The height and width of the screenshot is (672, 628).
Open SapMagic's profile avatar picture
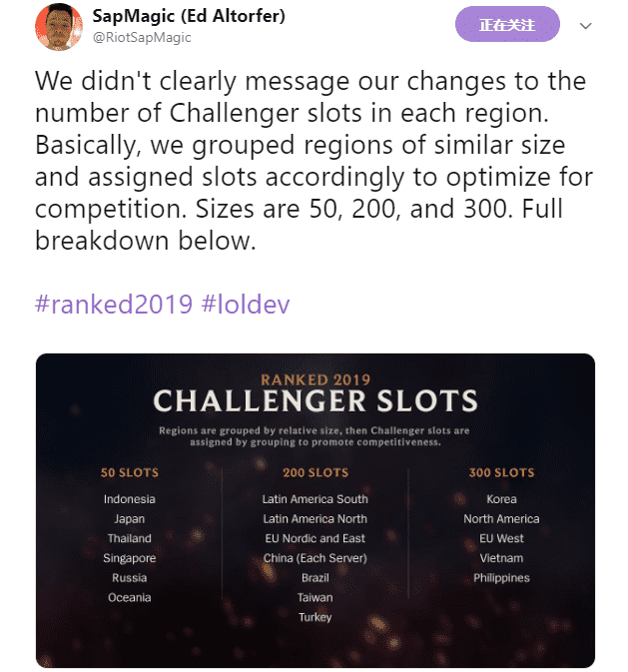click(59, 27)
